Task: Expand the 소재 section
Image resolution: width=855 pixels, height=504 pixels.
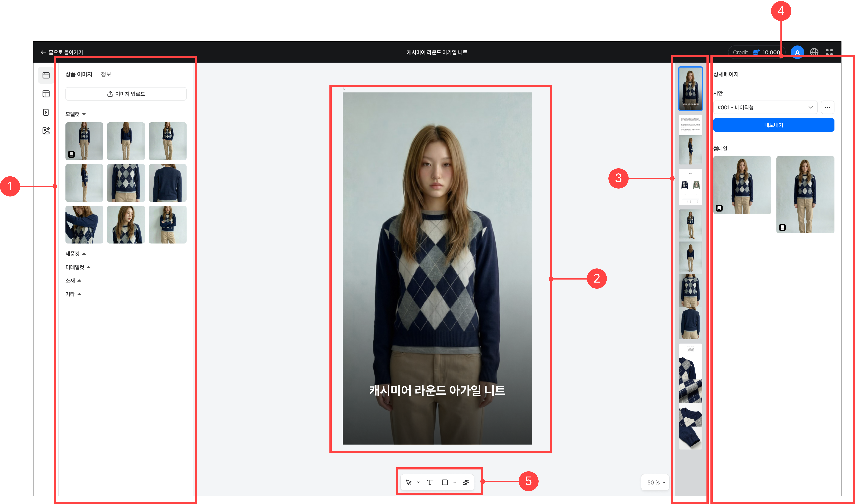Action: (x=73, y=281)
